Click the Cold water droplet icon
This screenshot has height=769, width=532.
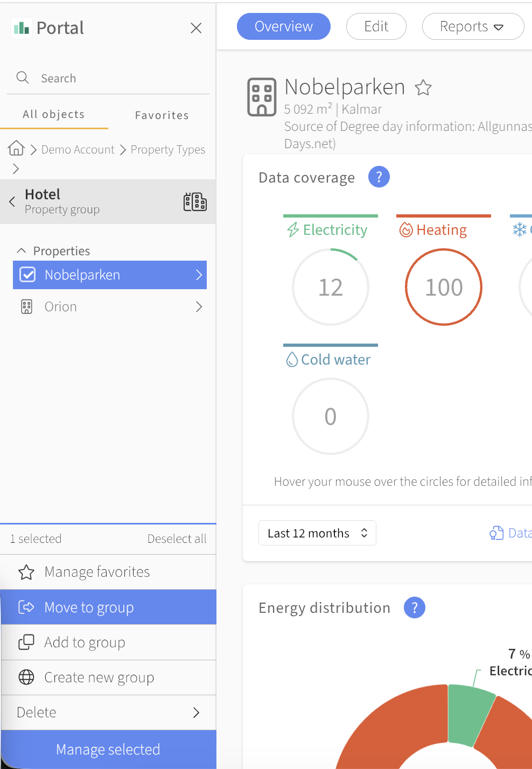pyautogui.click(x=292, y=359)
